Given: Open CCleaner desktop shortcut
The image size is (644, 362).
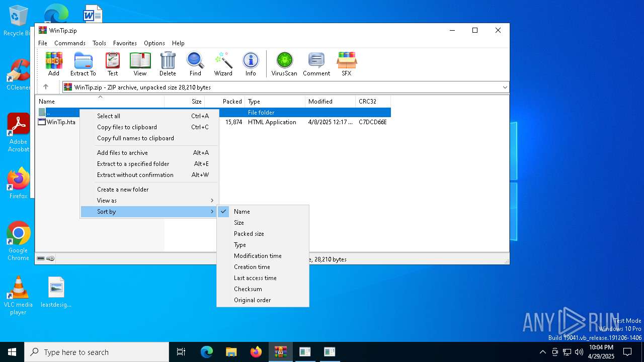Looking at the screenshot, I should (x=18, y=74).
